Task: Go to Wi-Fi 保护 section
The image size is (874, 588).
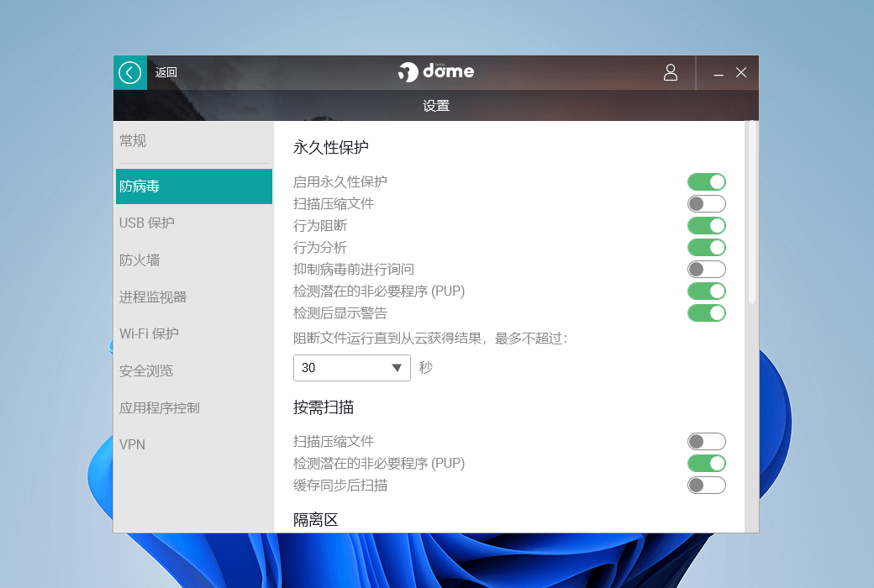Action: (x=149, y=334)
